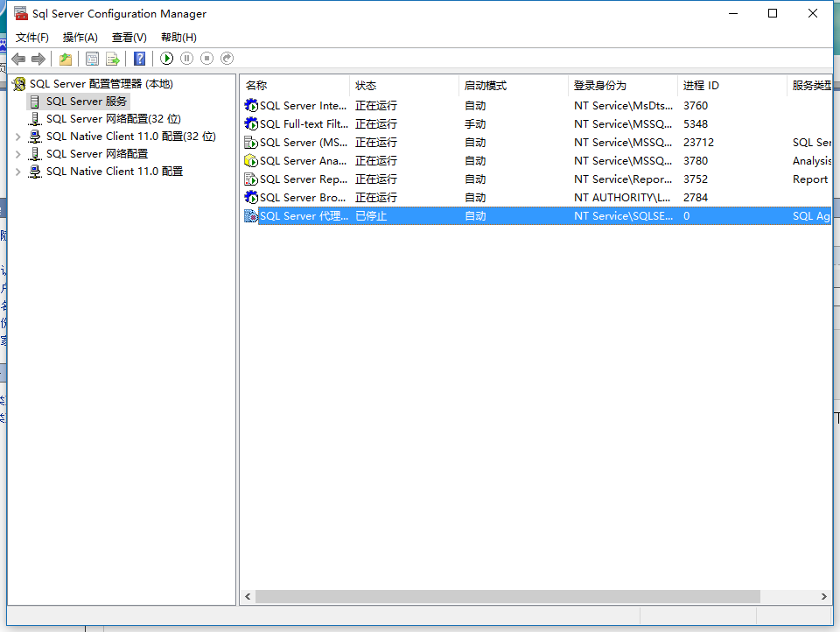The image size is (840, 632).
Task: Open the Help question-mark toolbar icon
Action: click(139, 59)
